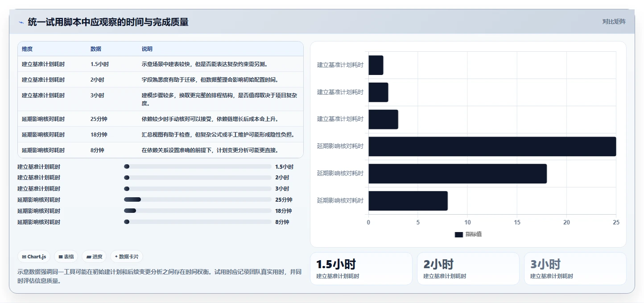Click the chart bar reaching 2
Screen dimensions: 644x303
[378, 92]
